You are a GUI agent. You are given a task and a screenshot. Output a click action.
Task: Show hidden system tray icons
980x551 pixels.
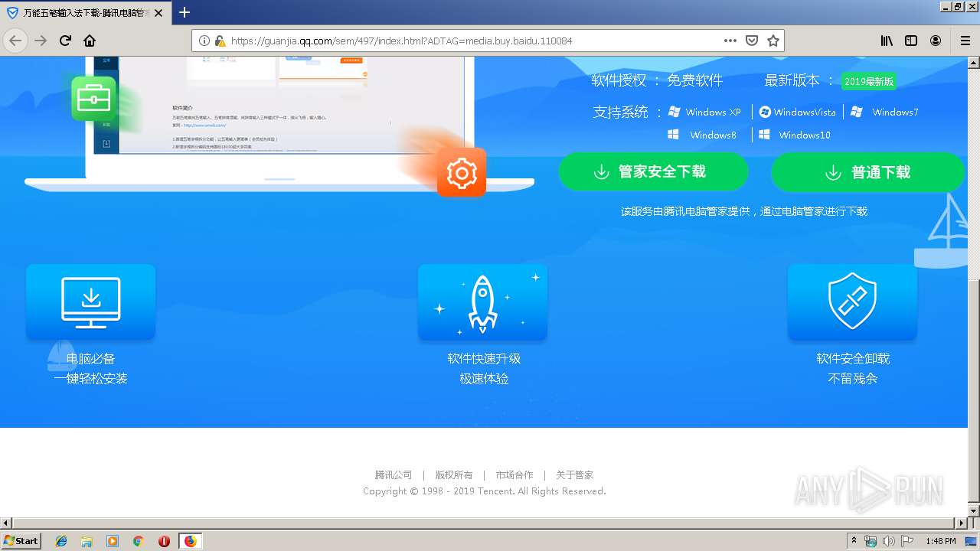(x=854, y=541)
